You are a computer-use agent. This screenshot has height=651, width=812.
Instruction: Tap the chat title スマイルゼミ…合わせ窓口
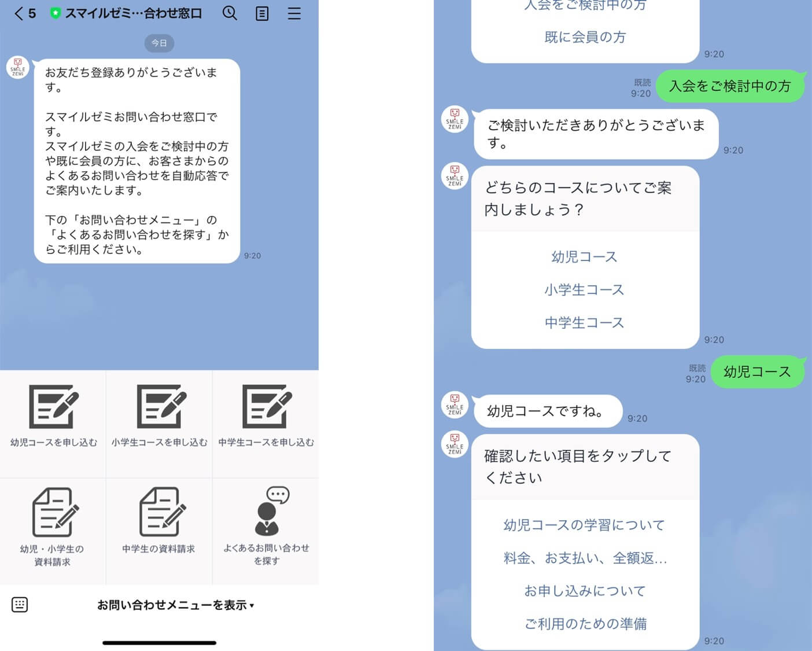[134, 13]
